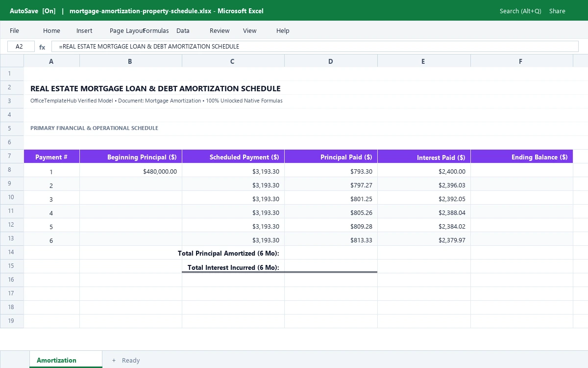Click the Ending Balance ($) header cell
Image resolution: width=588 pixels, height=368 pixels.
click(x=521, y=157)
